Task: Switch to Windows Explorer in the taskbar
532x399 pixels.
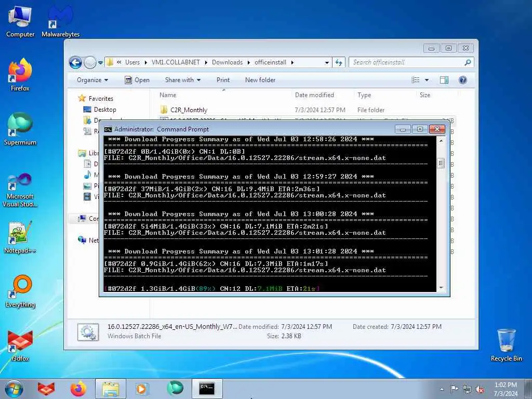Action: (x=111, y=389)
